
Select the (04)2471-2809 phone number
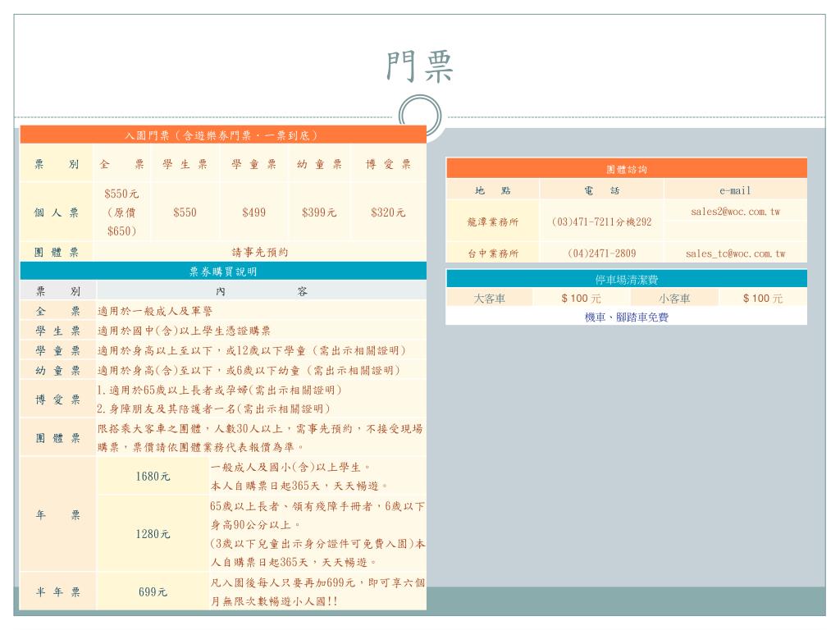tap(601, 253)
